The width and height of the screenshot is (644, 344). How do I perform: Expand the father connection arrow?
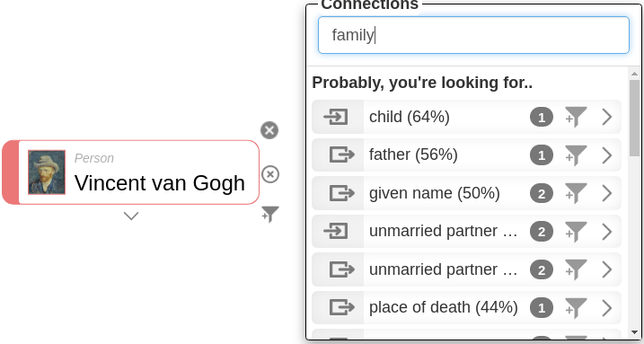click(x=607, y=155)
